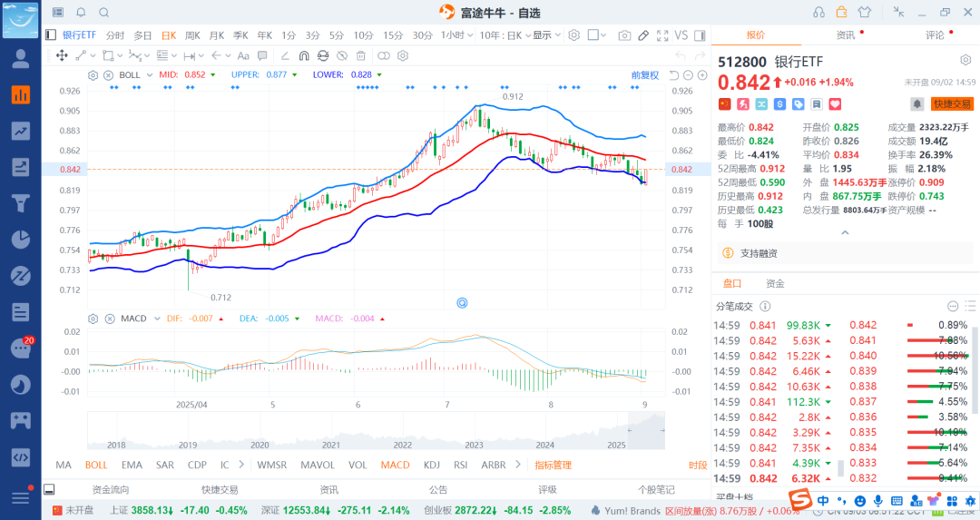
Task: Open the chart layout square dropdown
Action: (x=597, y=35)
